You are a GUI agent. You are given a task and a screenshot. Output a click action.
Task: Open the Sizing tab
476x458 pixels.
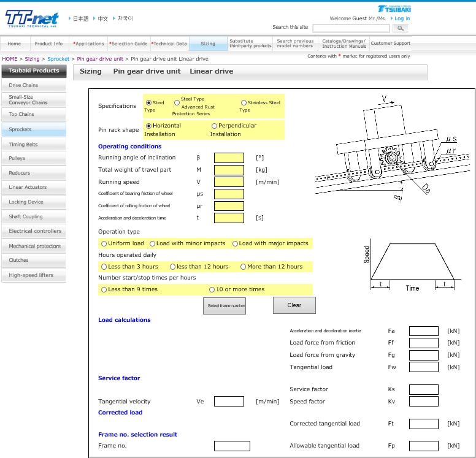point(208,44)
